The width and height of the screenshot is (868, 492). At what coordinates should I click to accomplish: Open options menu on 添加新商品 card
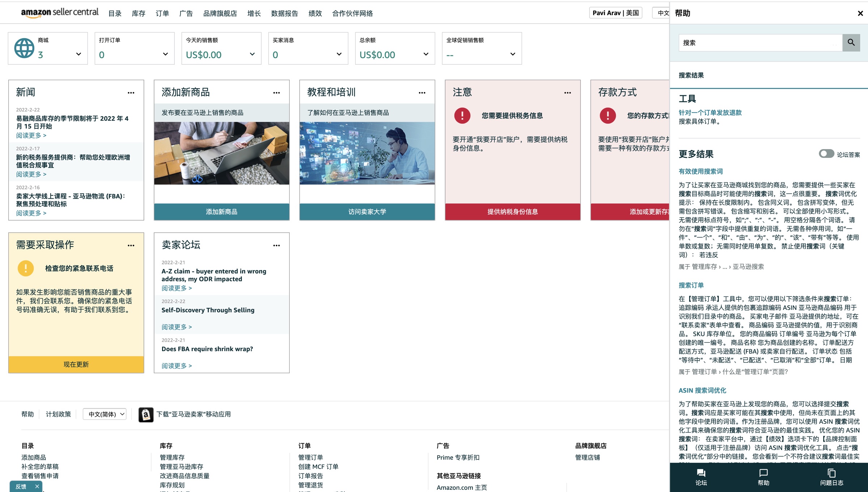click(x=277, y=93)
